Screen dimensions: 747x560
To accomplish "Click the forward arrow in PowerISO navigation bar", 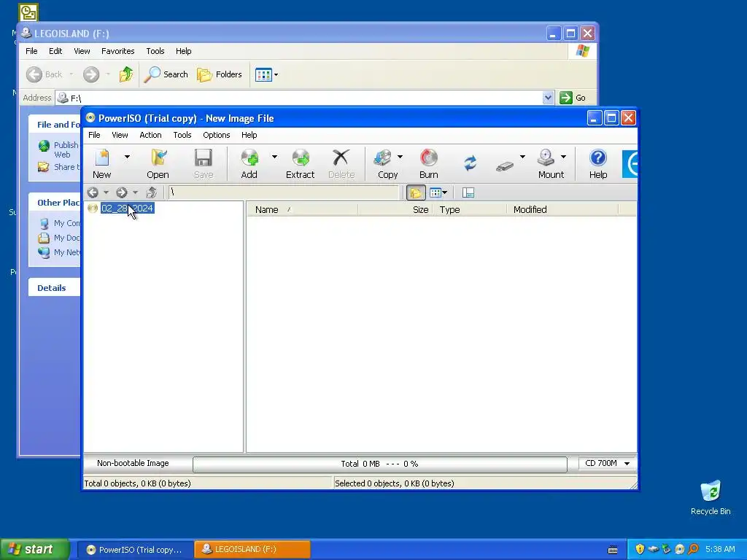I will 122,192.
